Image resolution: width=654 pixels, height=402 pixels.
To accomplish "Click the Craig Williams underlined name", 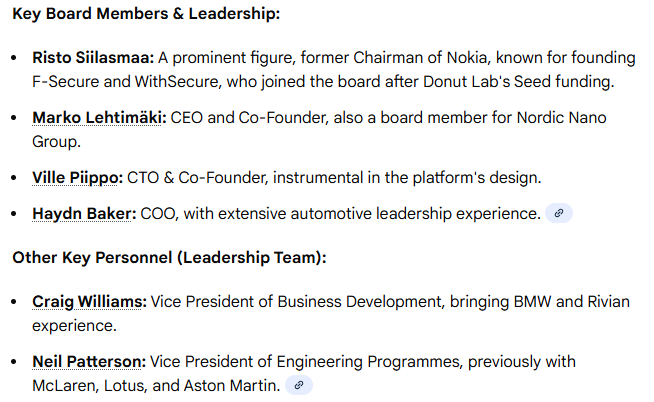I will point(89,301).
